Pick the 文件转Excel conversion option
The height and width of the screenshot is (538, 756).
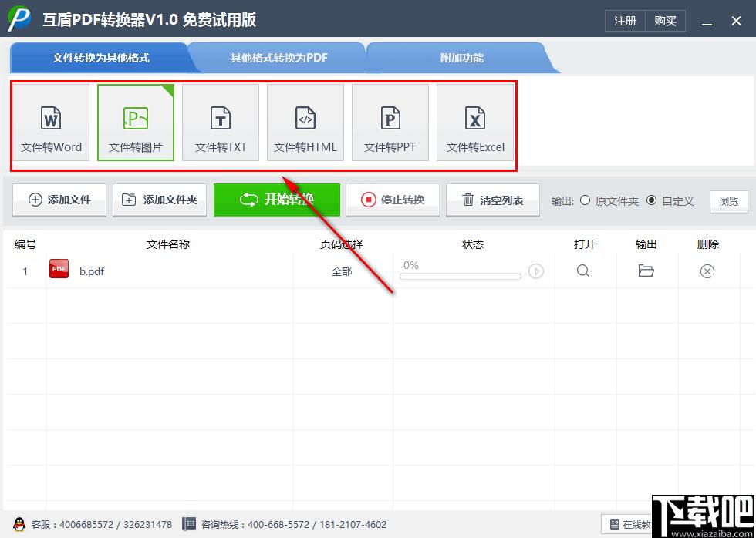[475, 123]
